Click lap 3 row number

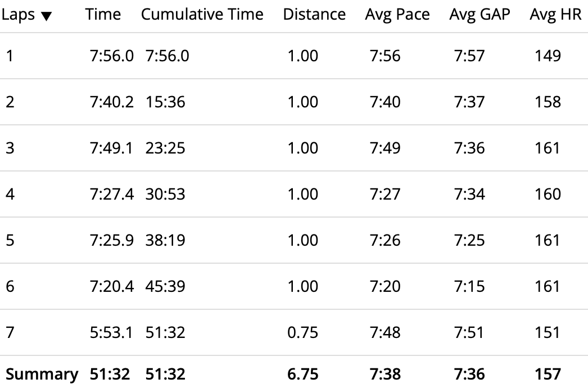click(10, 148)
